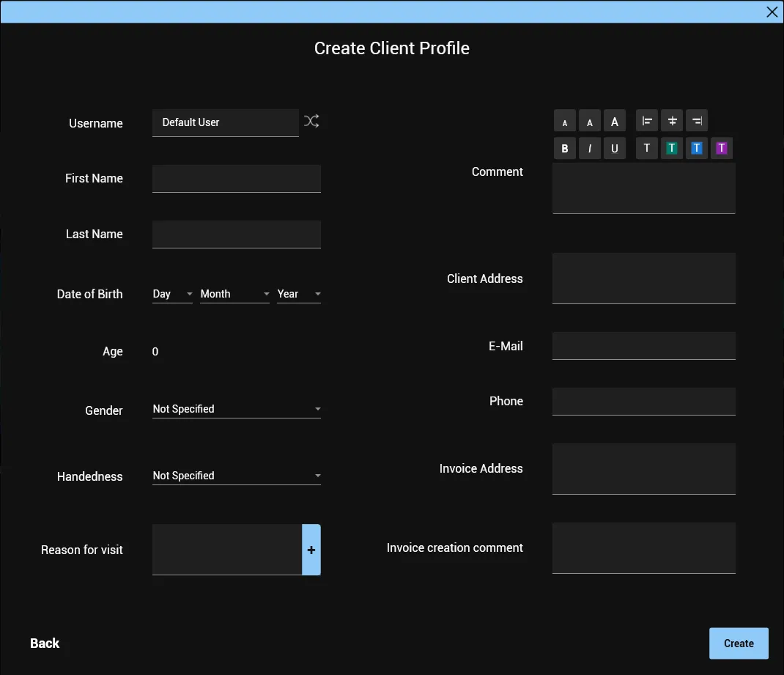Select the largest font size button
The width and height of the screenshot is (784, 675).
point(615,121)
